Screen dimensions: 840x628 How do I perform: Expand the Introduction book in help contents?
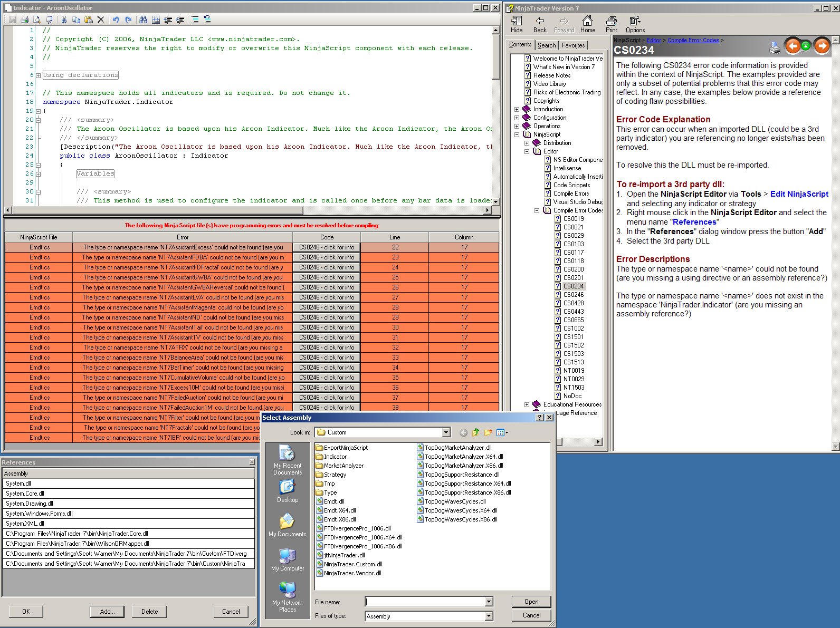tap(517, 109)
